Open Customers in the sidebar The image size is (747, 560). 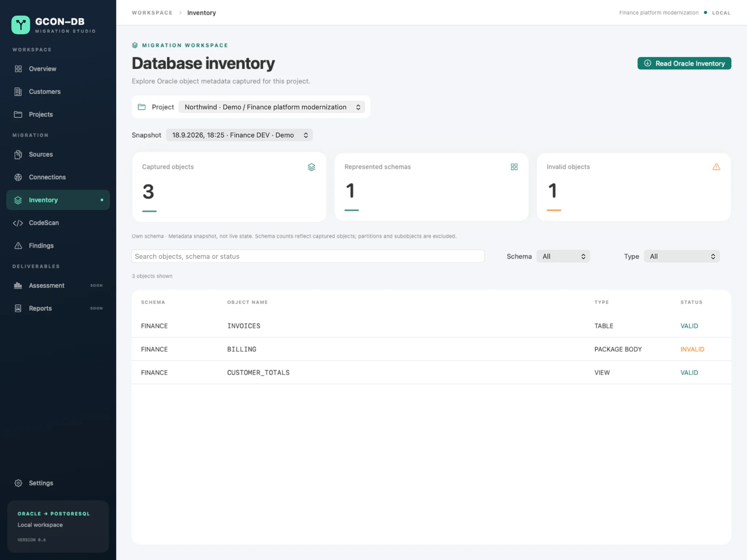click(x=58, y=92)
